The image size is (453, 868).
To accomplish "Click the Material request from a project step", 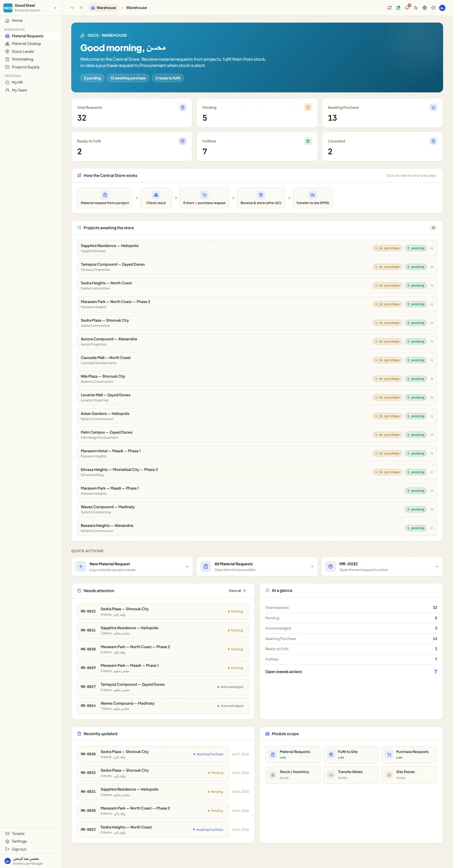I will (105, 198).
